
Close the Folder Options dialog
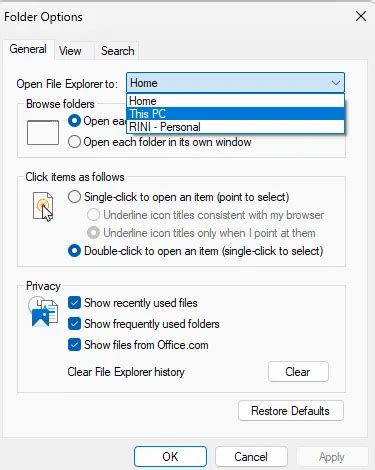pyautogui.click(x=361, y=16)
